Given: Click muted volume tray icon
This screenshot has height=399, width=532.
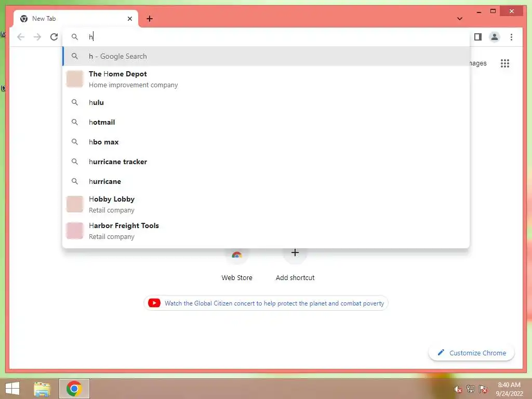Looking at the screenshot, I should 458,389.
